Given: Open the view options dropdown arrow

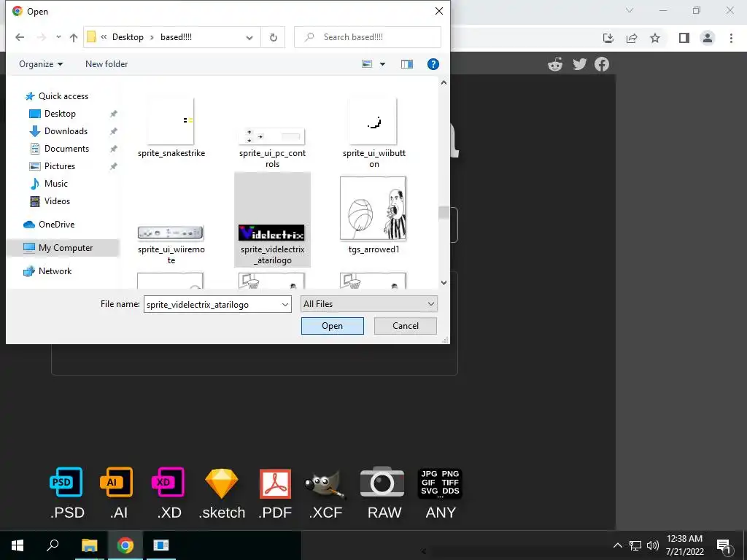Looking at the screenshot, I should pyautogui.click(x=382, y=64).
